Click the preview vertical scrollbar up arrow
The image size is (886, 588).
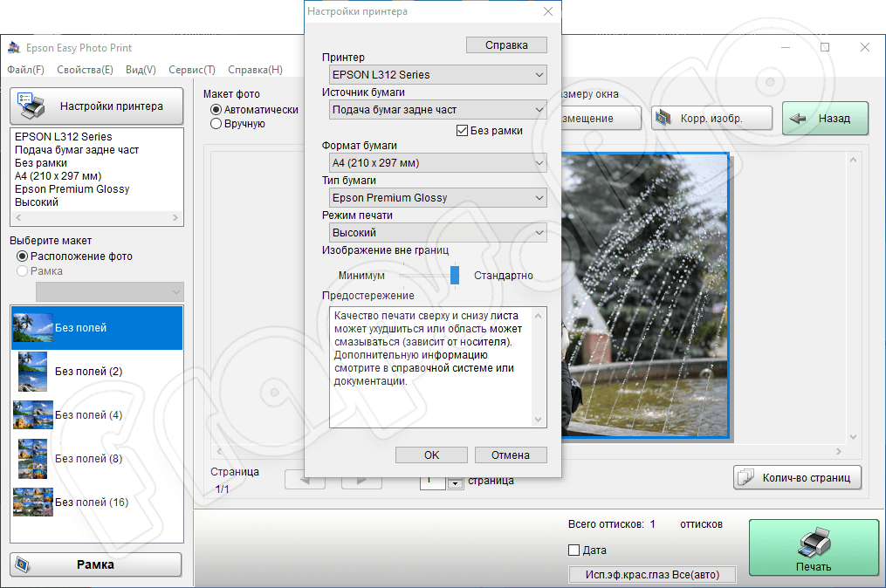click(x=853, y=160)
